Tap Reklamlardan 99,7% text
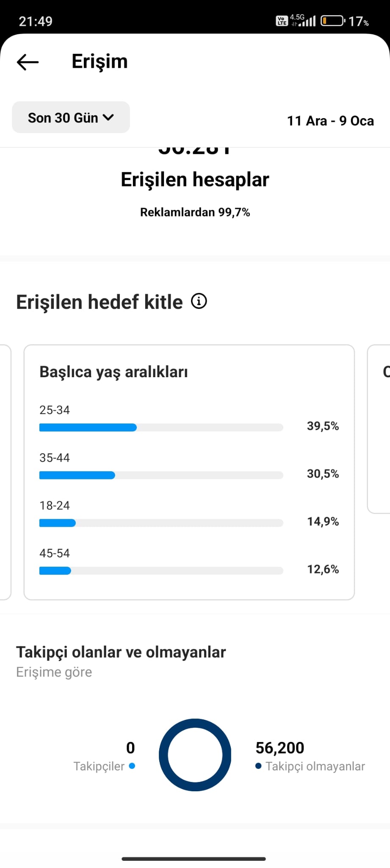 pos(195,212)
